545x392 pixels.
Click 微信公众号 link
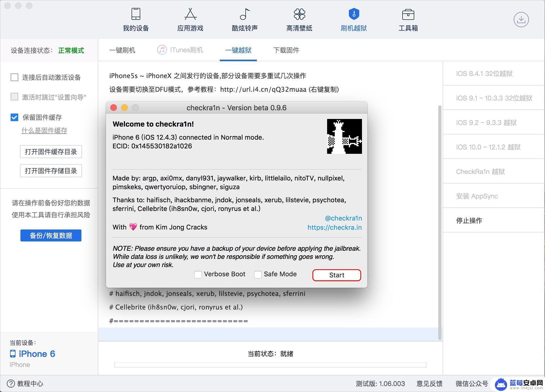pyautogui.click(x=472, y=384)
